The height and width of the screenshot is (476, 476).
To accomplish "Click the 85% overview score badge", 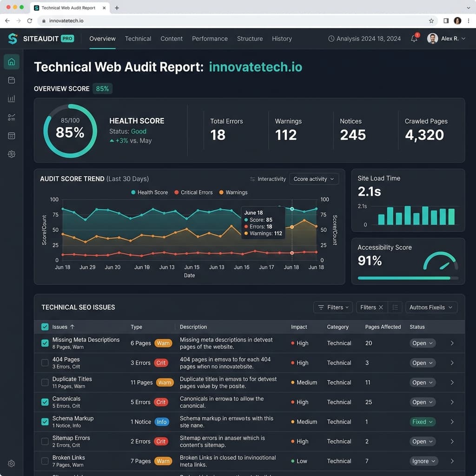I will (x=102, y=89).
